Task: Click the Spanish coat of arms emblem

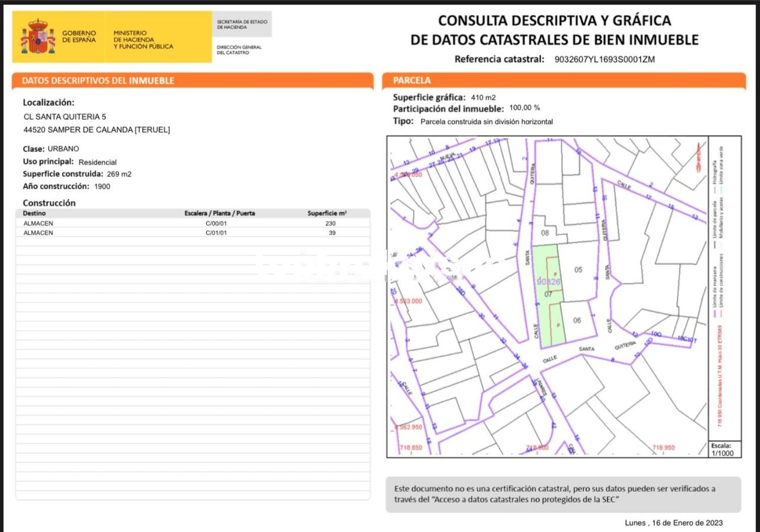Action: [38, 36]
